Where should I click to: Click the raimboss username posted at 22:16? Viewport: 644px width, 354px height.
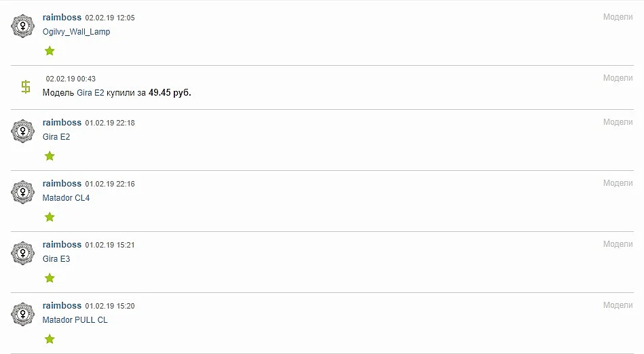coord(62,184)
